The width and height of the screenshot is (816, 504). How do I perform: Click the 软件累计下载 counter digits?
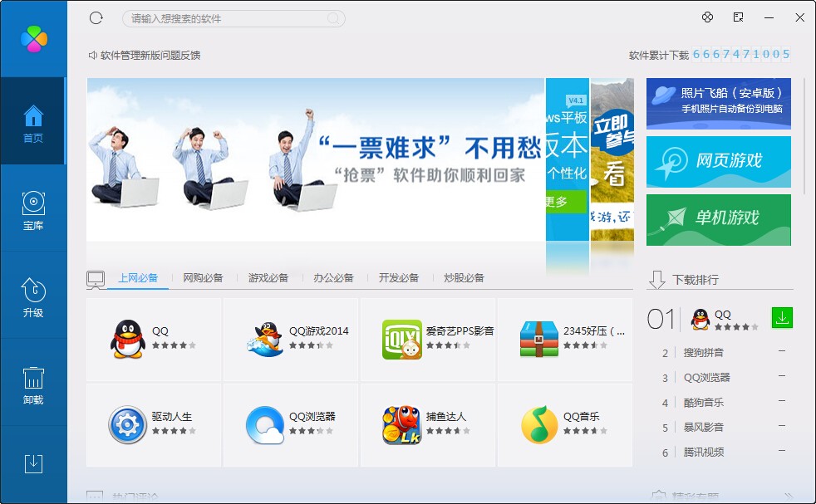[x=741, y=54]
